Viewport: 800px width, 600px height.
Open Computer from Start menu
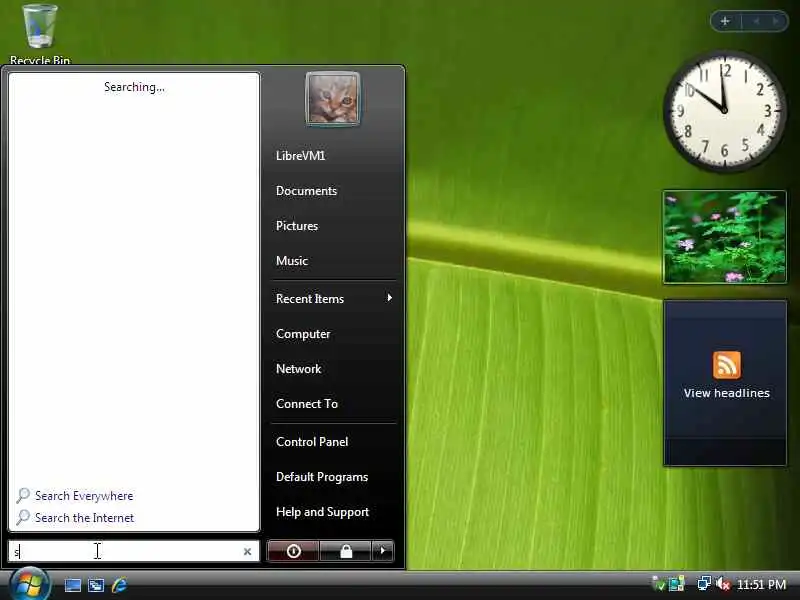[303, 334]
